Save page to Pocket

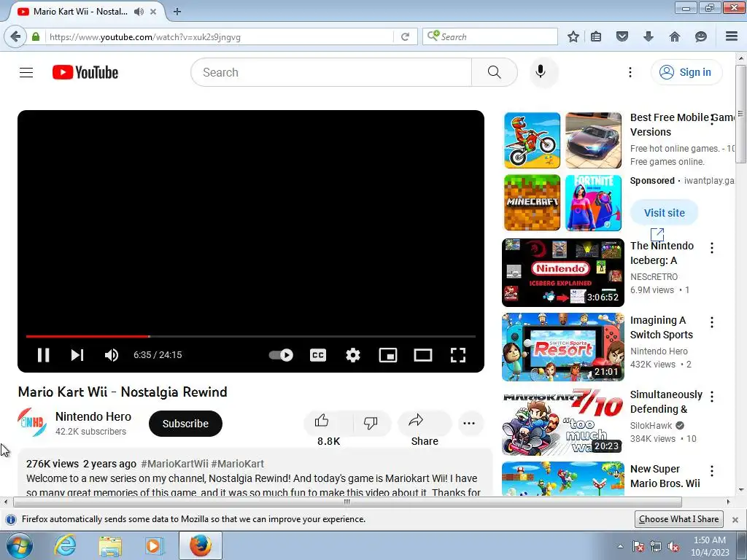pyautogui.click(x=622, y=36)
